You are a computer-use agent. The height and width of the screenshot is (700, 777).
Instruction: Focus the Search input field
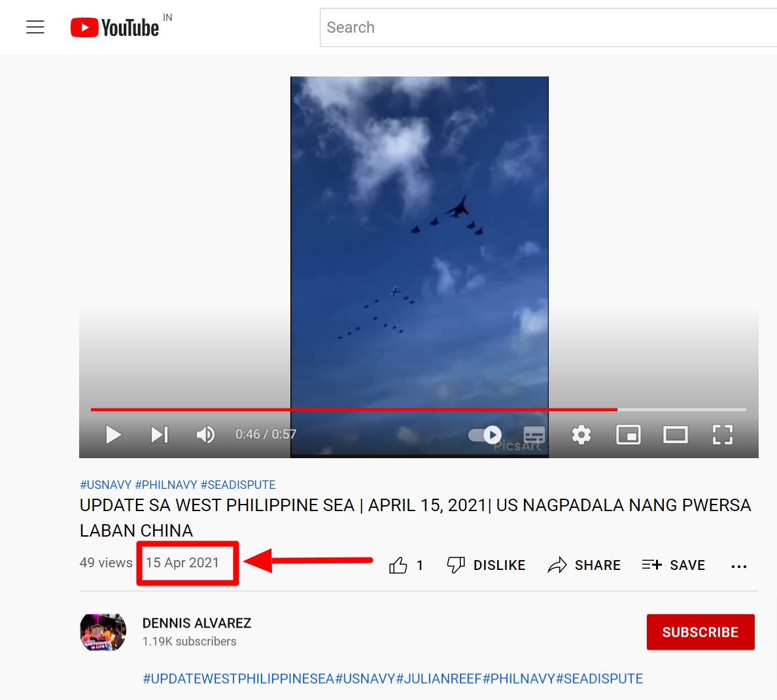[548, 27]
